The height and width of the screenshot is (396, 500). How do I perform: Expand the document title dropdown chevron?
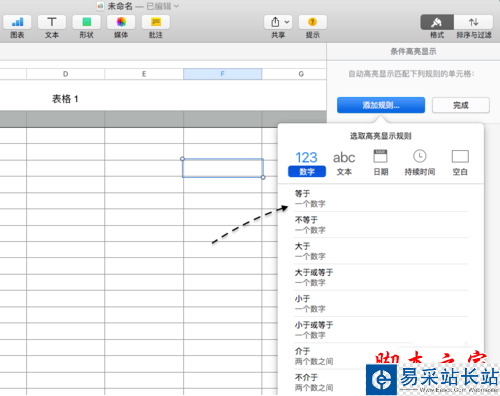click(x=176, y=6)
